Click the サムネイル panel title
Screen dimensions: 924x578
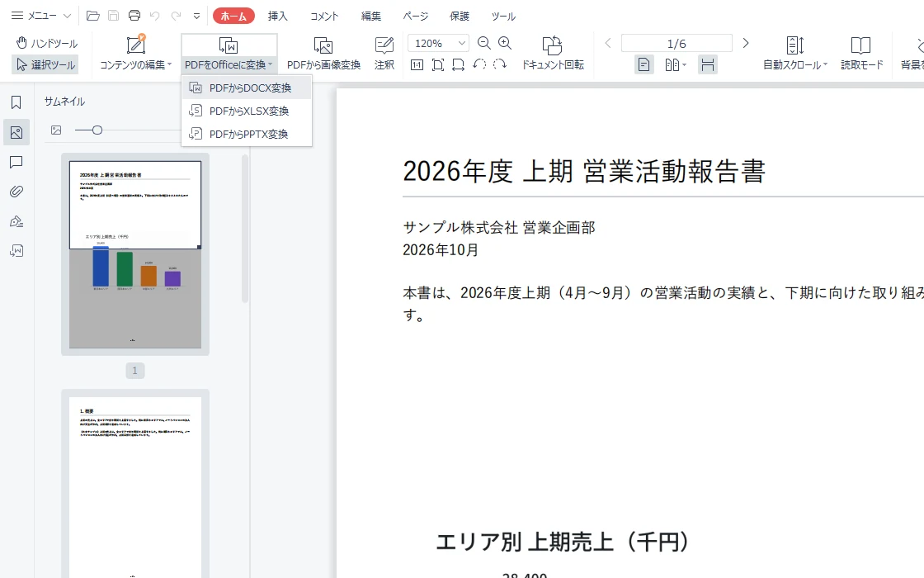tap(64, 102)
